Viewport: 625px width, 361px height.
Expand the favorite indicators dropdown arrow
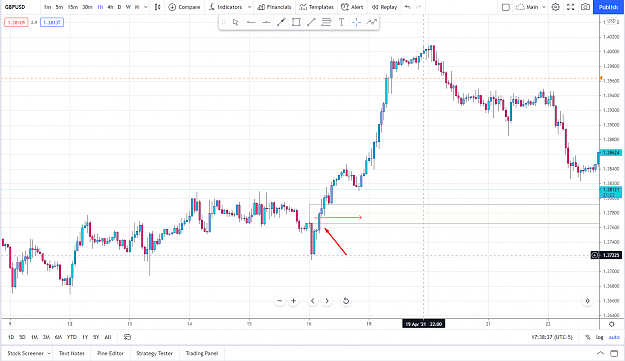249,7
